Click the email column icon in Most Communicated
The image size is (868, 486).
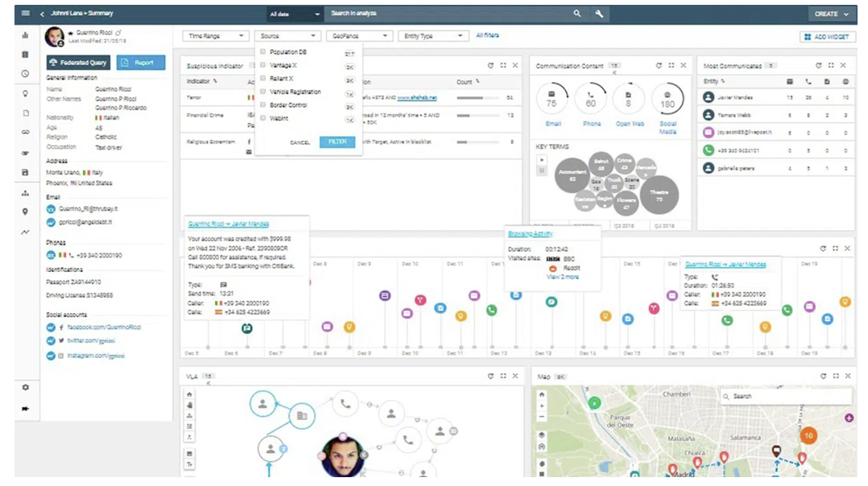click(x=790, y=82)
